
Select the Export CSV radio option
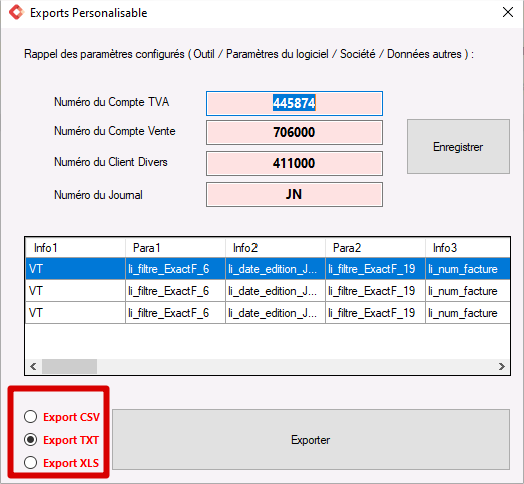30,417
